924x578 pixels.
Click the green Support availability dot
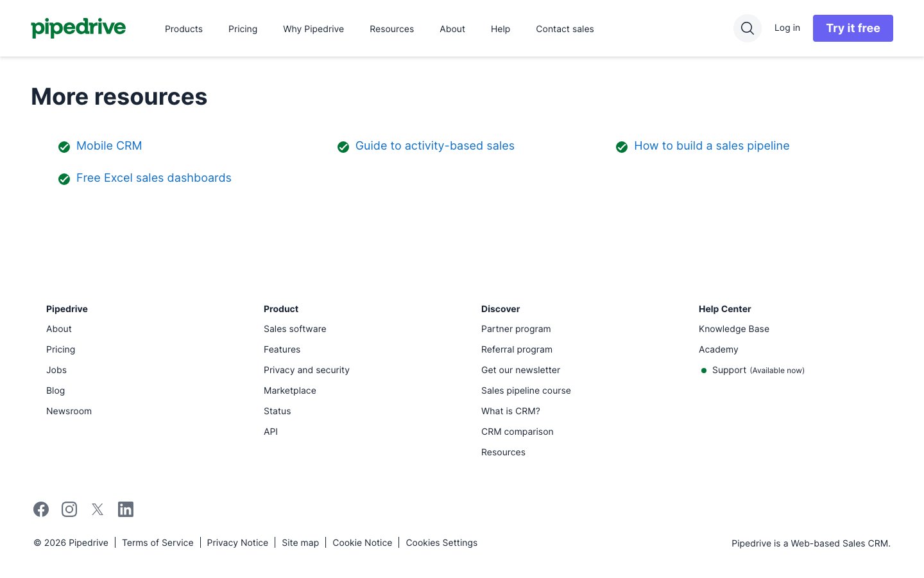tap(704, 371)
